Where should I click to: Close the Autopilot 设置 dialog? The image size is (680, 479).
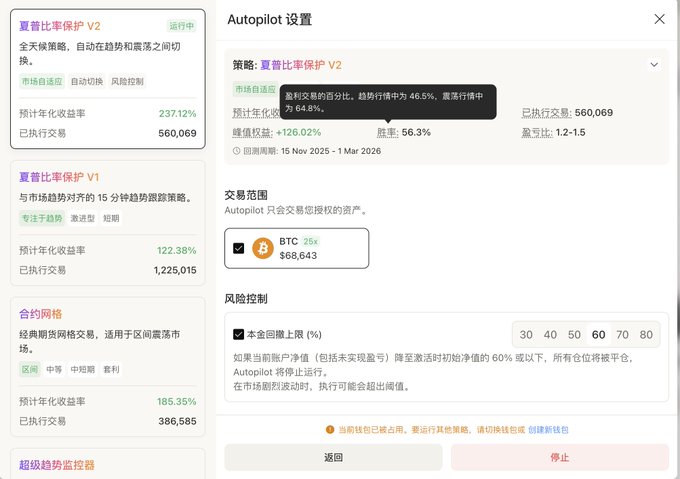click(658, 19)
